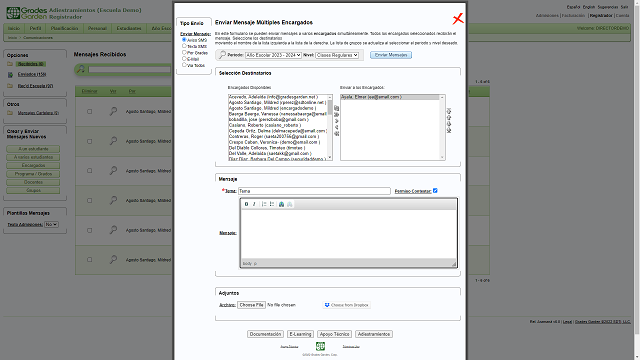
Task: Click the Apoyo Técnico button
Action: point(334,334)
